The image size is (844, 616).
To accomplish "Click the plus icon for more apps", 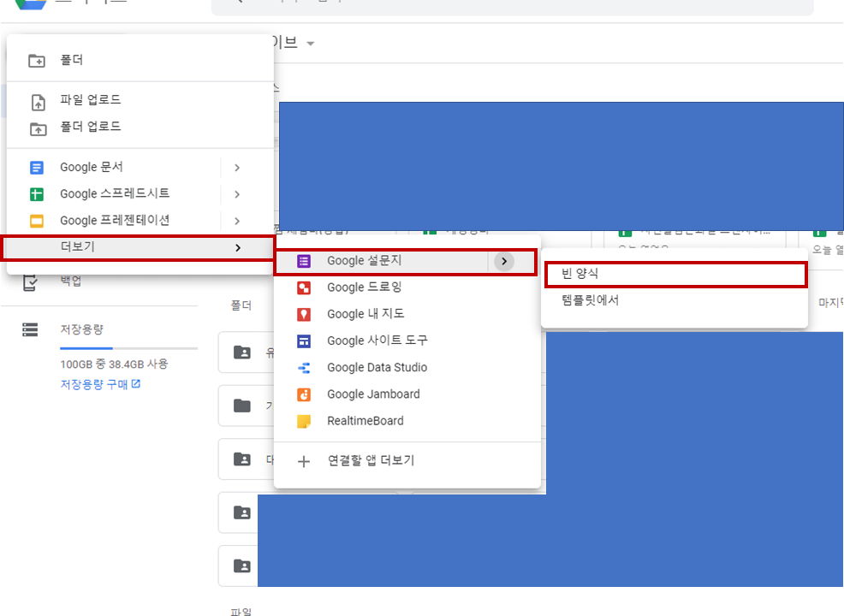I will [304, 462].
